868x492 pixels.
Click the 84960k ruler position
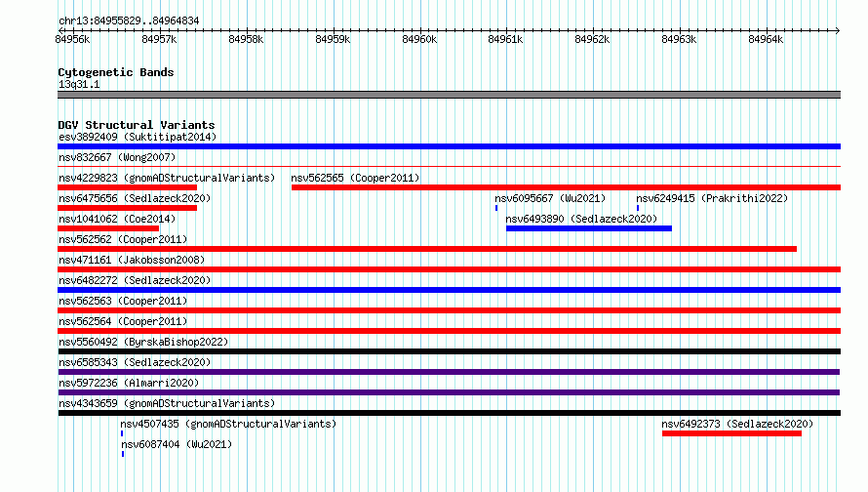pos(419,39)
